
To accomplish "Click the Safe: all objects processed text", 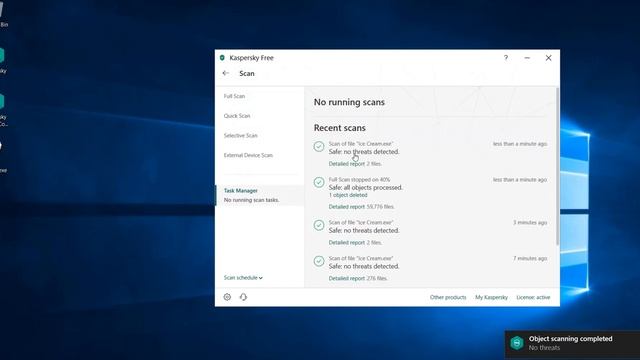I will [x=366, y=188].
